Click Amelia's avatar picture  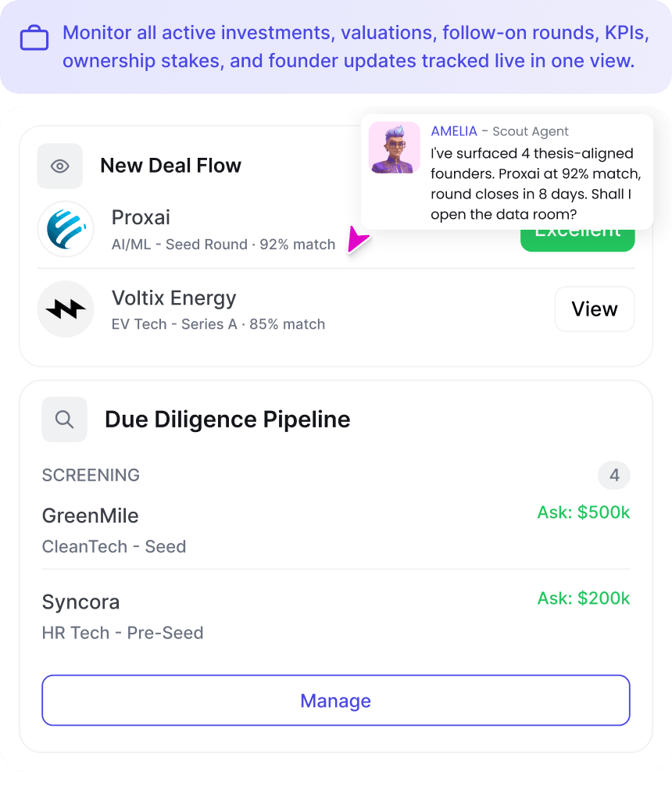[395, 148]
